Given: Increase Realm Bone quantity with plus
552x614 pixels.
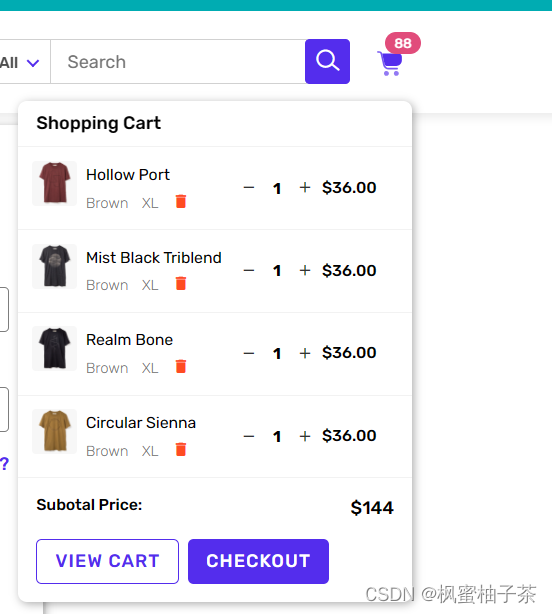Looking at the screenshot, I should coord(305,353).
